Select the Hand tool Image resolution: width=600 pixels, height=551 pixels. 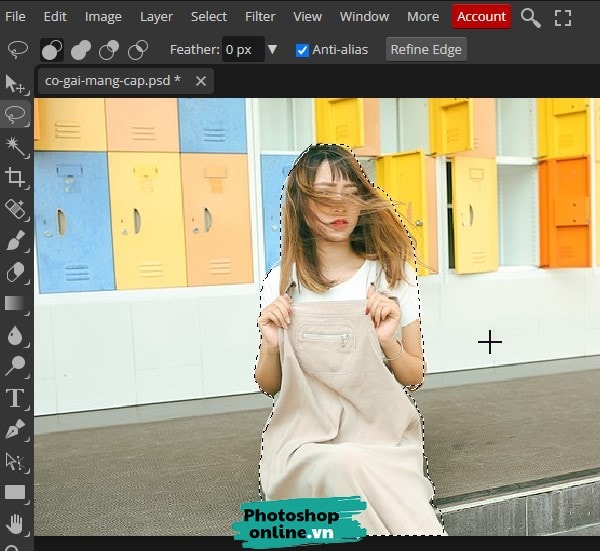[15, 523]
